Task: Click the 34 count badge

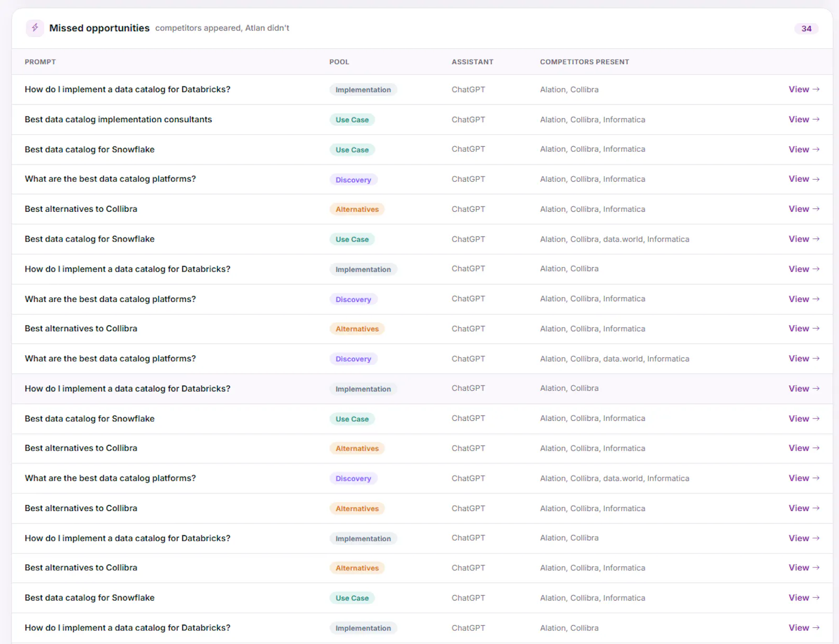Action: [806, 28]
